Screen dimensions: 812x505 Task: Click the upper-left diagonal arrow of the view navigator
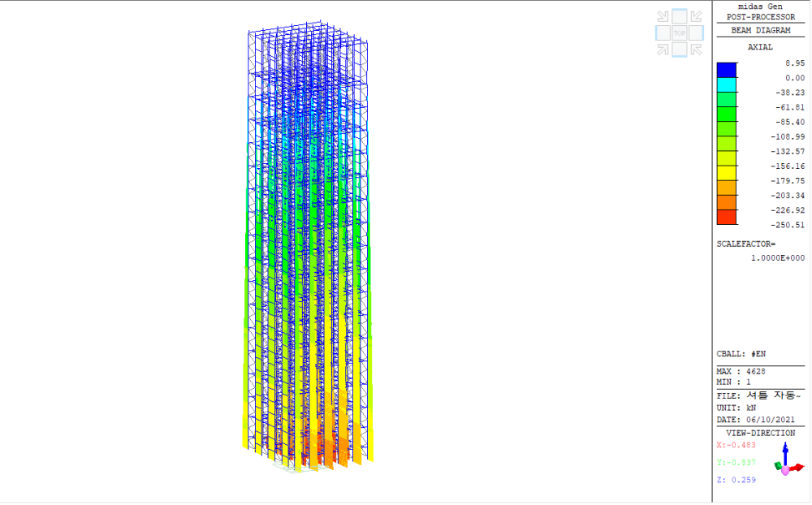click(663, 16)
